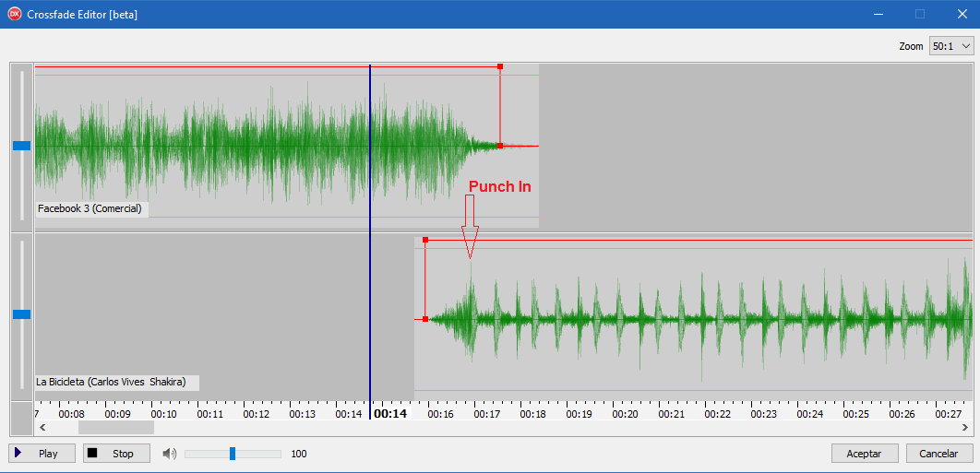Click the 00:08 mark on the timeline ruler
The width and height of the screenshot is (980, 473).
click(x=72, y=414)
